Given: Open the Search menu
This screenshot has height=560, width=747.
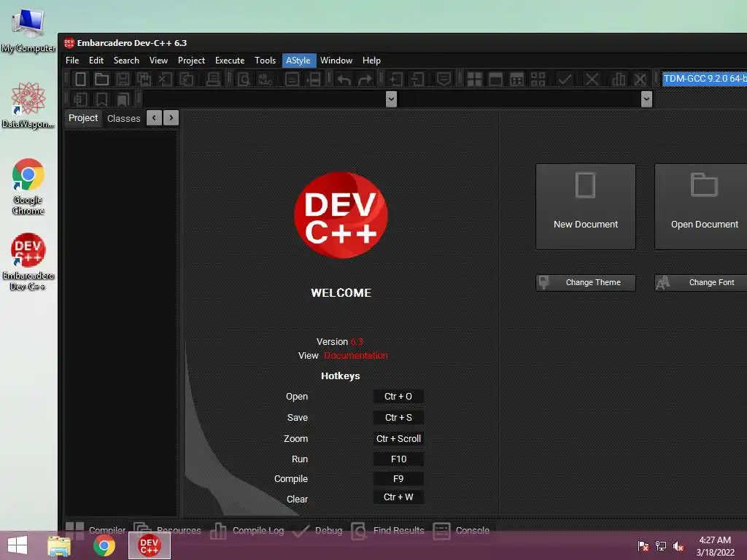Looking at the screenshot, I should tap(126, 61).
